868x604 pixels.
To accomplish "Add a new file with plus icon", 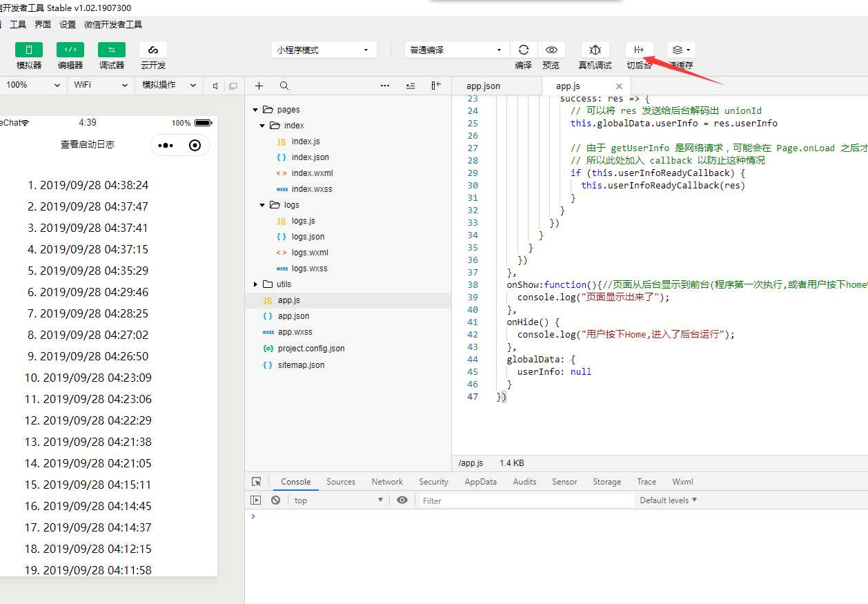I will point(259,86).
